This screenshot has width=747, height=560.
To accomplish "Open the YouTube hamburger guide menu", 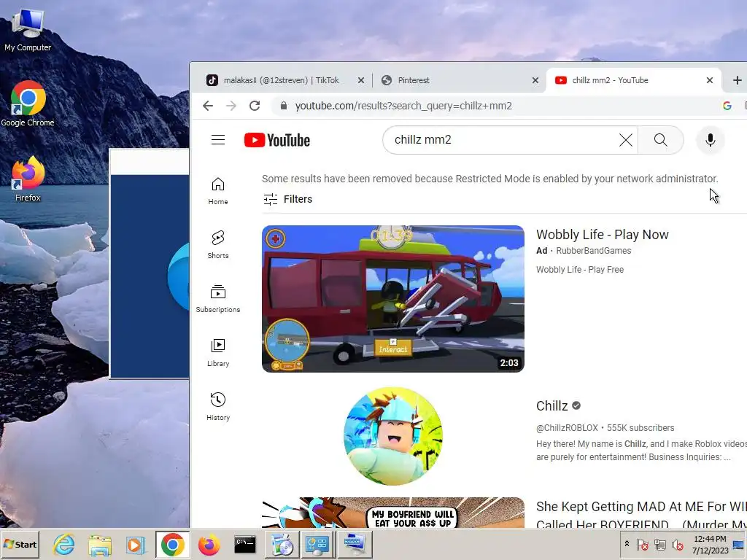I will pyautogui.click(x=217, y=140).
